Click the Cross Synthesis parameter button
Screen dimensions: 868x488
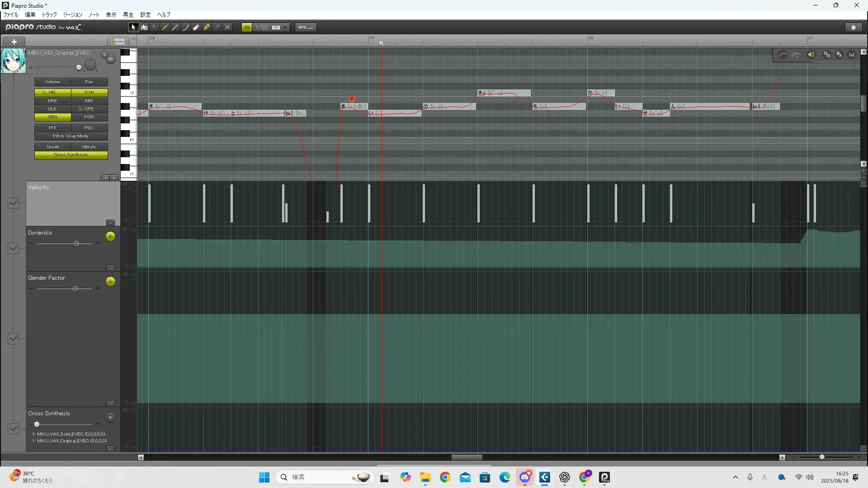(x=71, y=155)
